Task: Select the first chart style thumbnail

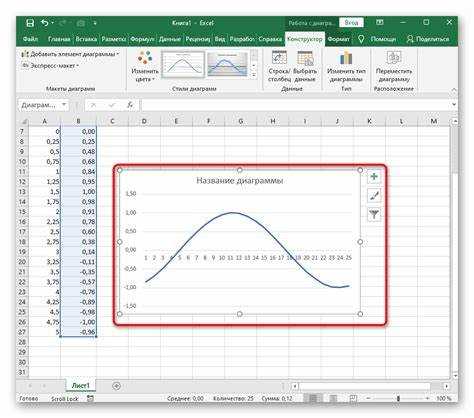Action: pyautogui.click(x=183, y=64)
